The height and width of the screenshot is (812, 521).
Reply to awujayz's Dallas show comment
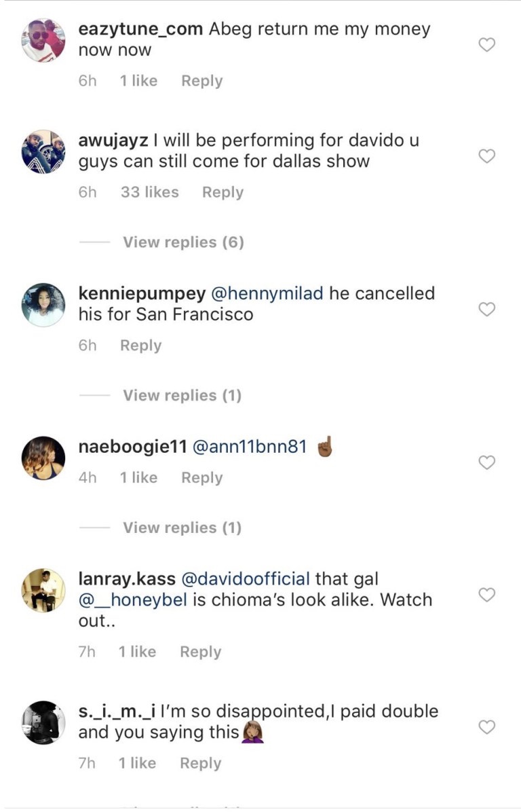(223, 192)
